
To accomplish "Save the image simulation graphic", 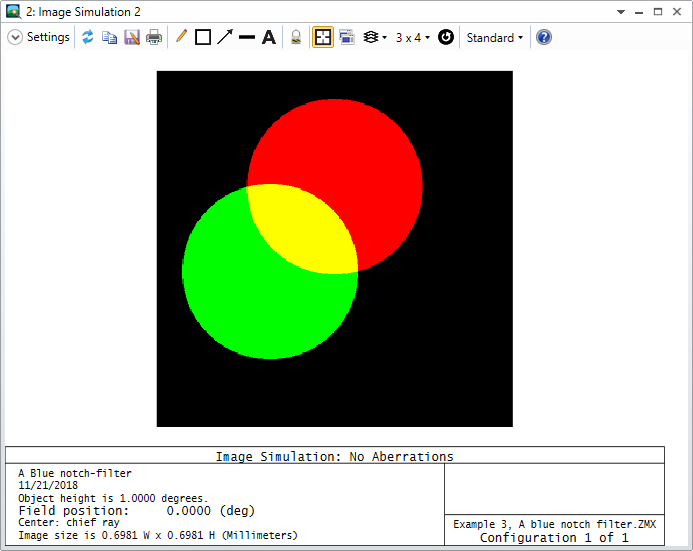I will tap(132, 38).
